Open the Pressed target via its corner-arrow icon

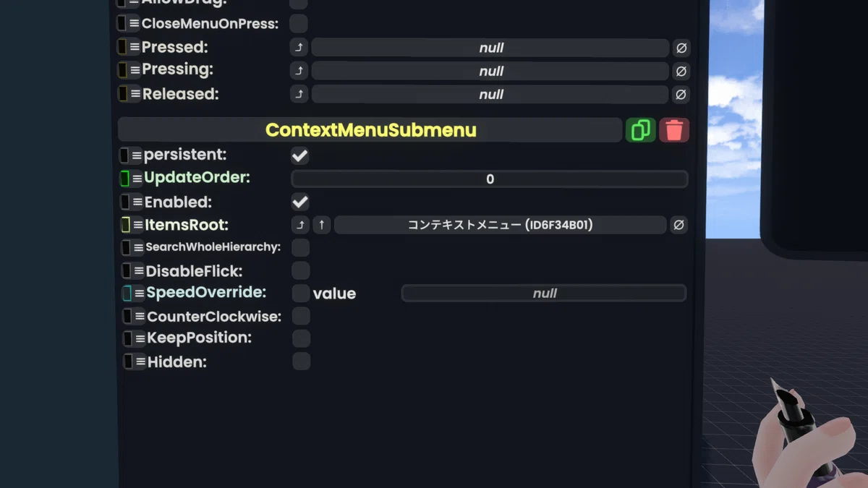(299, 48)
